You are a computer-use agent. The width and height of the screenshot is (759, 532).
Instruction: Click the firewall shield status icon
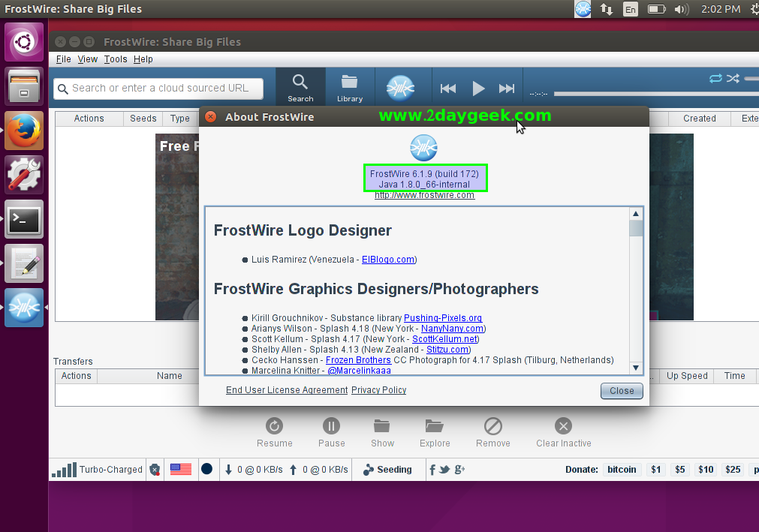tap(155, 470)
